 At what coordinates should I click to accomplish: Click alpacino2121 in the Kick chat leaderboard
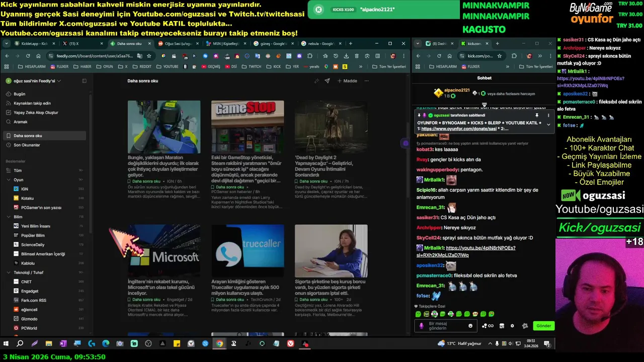457,90
